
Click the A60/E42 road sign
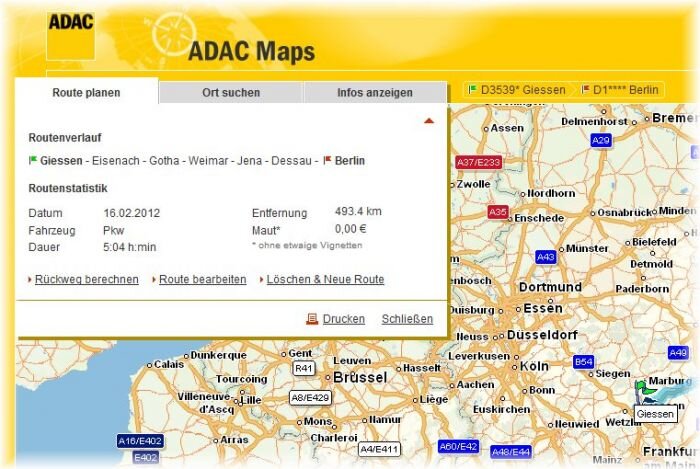point(459,446)
